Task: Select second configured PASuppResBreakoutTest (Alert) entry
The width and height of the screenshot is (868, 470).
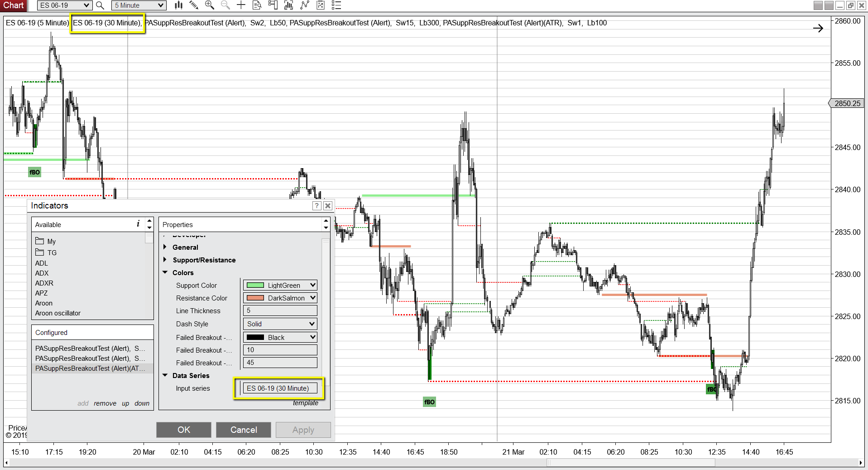Action: (92, 359)
